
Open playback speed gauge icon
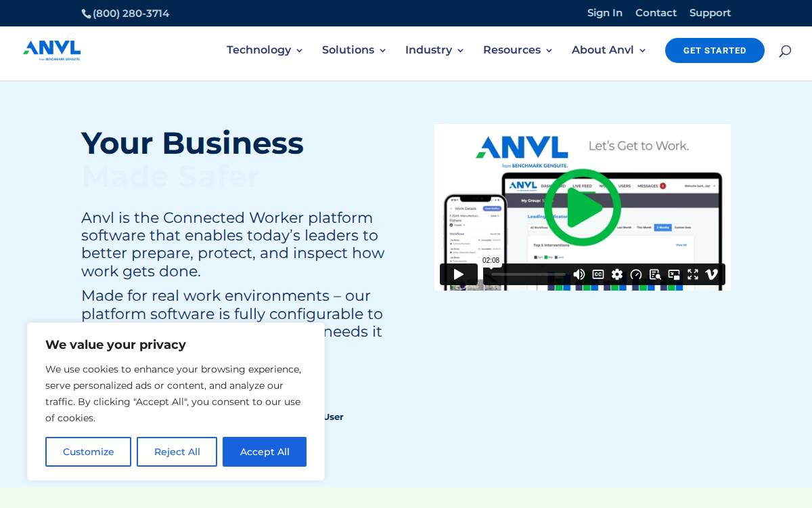point(636,274)
